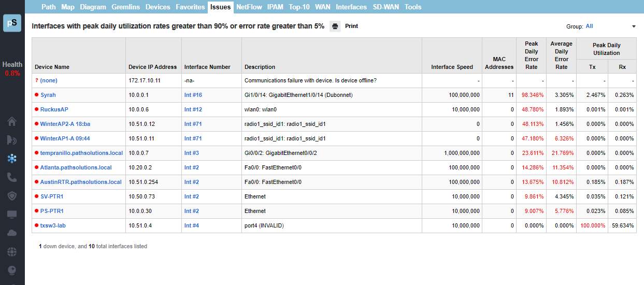The image size is (644, 285).
Task: Click the Print text button
Action: [x=351, y=26]
